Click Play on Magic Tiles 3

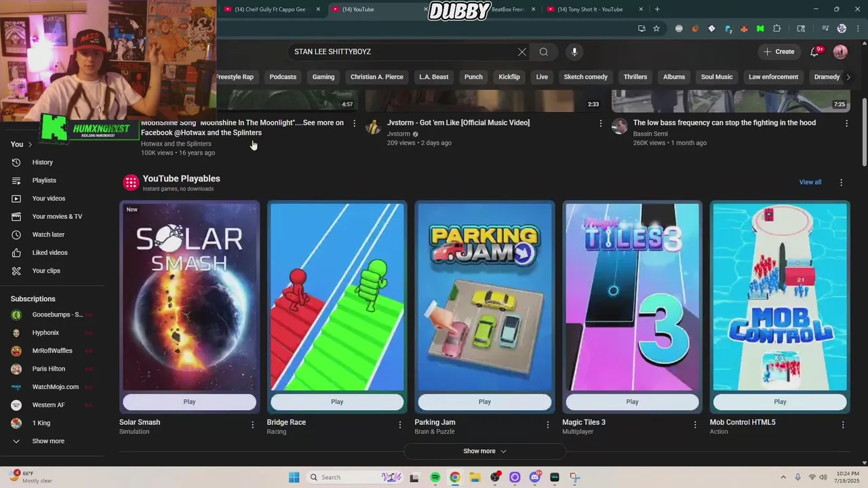[x=632, y=402]
